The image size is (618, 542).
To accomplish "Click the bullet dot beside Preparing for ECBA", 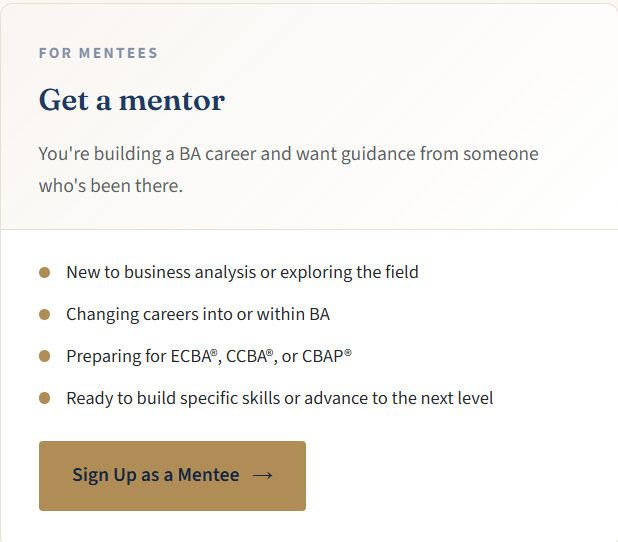I will (45, 356).
